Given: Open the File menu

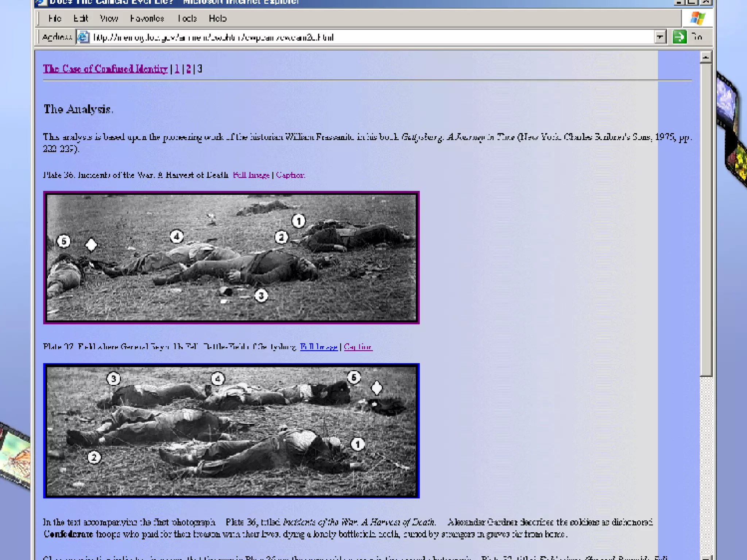Looking at the screenshot, I should (x=55, y=19).
